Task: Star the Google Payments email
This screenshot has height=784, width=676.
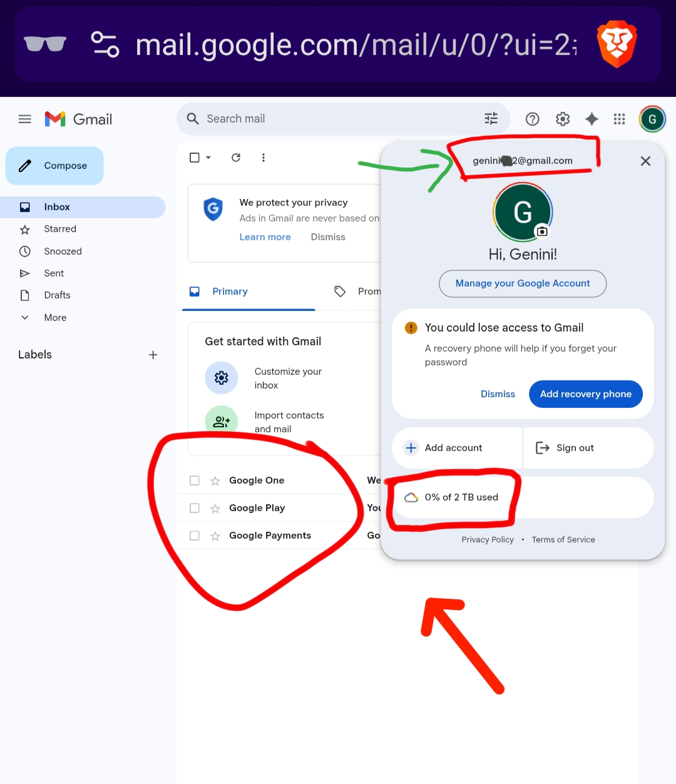Action: tap(215, 536)
